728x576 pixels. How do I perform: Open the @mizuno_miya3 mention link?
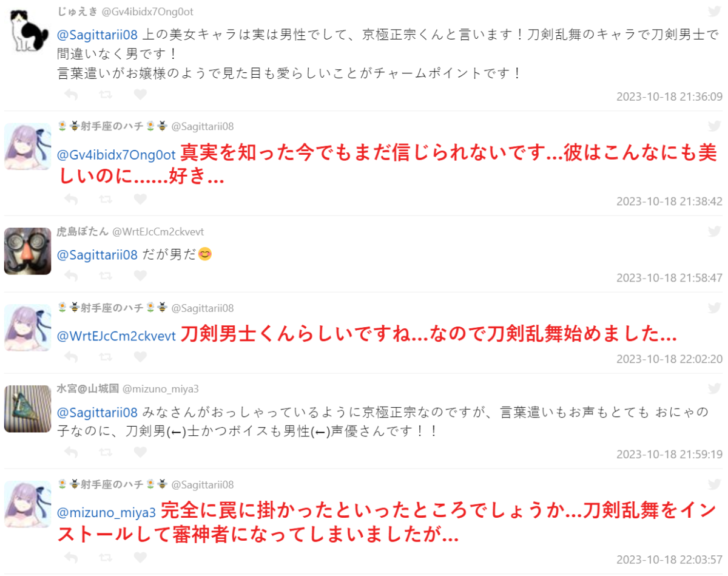coord(107,513)
